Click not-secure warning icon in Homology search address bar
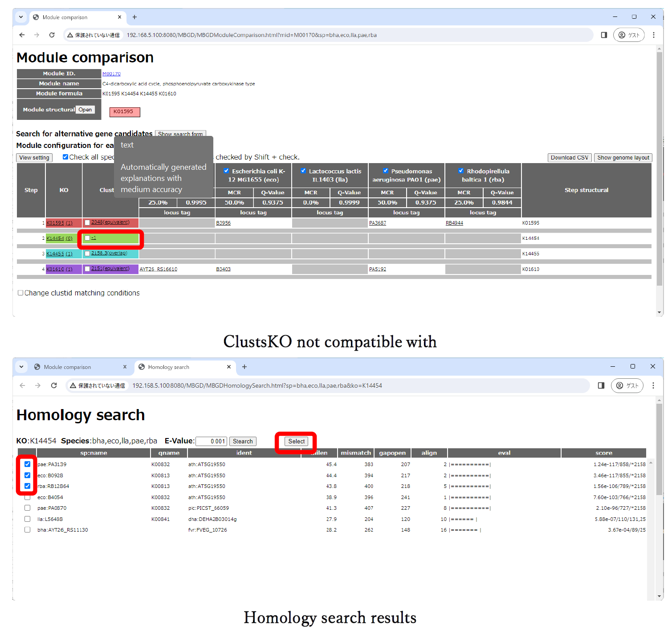672x639 pixels. tap(73, 385)
